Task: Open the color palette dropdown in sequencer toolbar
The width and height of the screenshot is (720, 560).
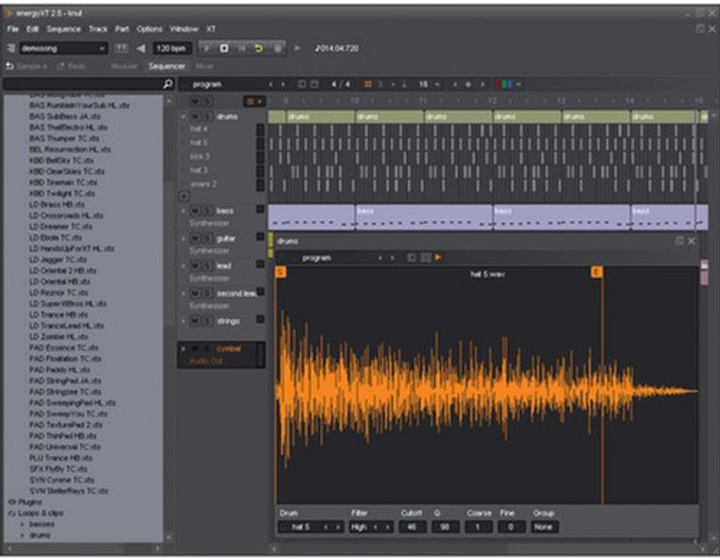Action: tap(507, 84)
